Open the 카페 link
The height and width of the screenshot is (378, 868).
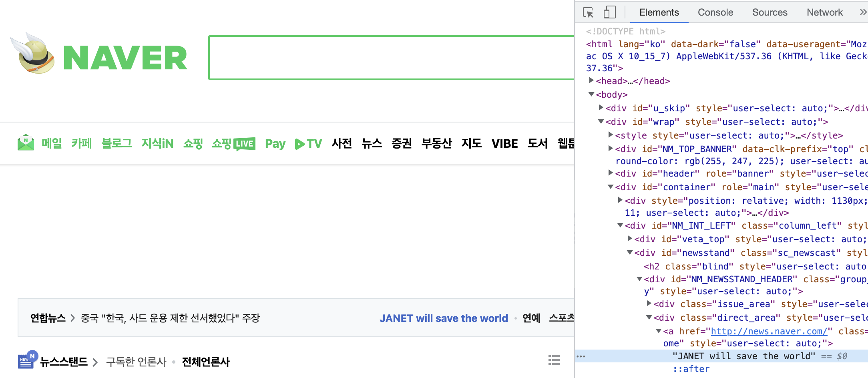coord(82,143)
